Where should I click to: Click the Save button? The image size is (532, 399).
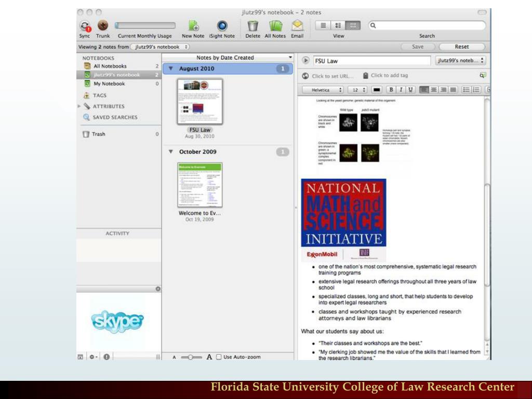point(418,47)
